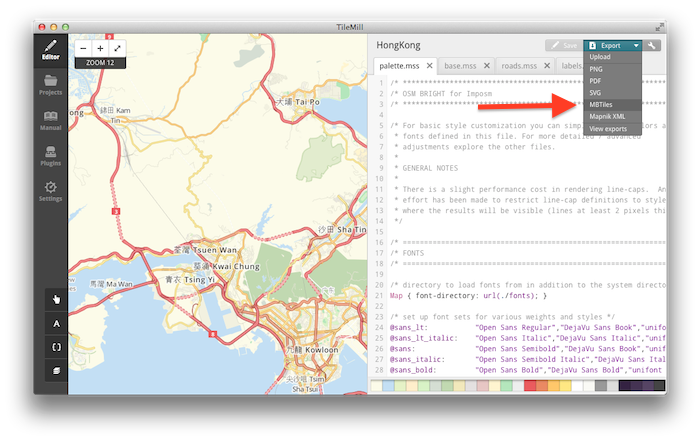The height and width of the screenshot is (441, 700).
Task: Choose SVG export option
Action: 612,93
